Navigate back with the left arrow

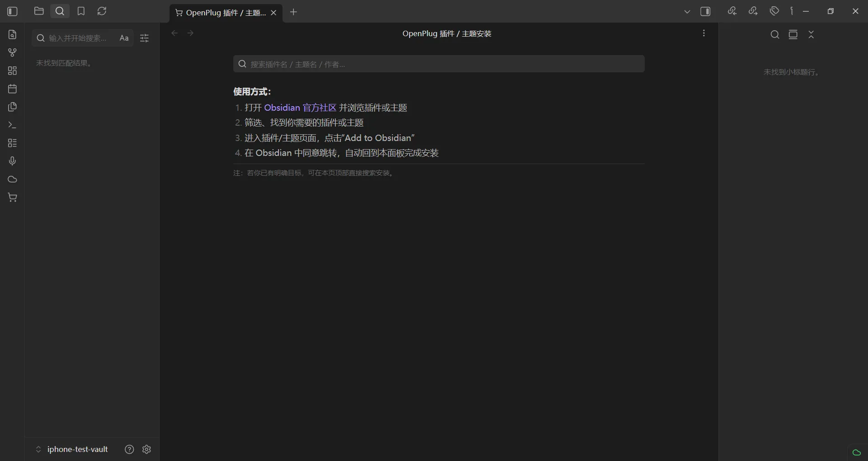[x=175, y=33]
